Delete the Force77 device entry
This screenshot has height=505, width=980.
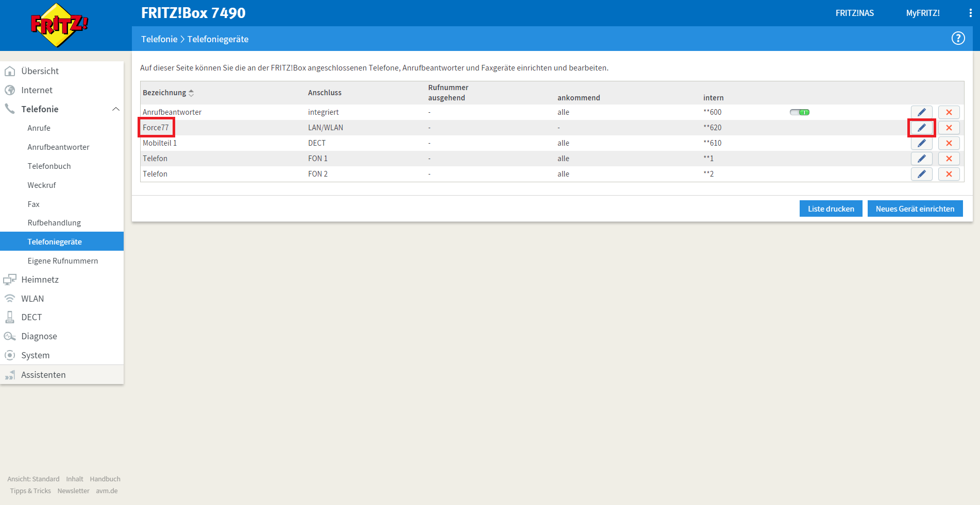(949, 128)
